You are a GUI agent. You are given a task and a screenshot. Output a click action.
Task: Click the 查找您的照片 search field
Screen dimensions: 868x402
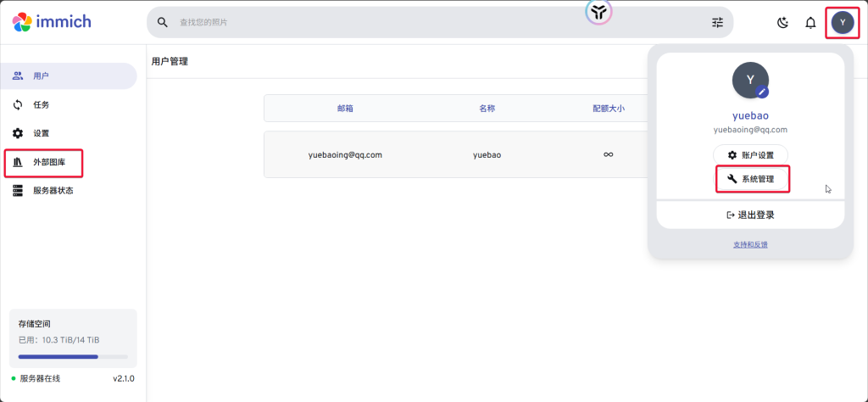tap(424, 22)
